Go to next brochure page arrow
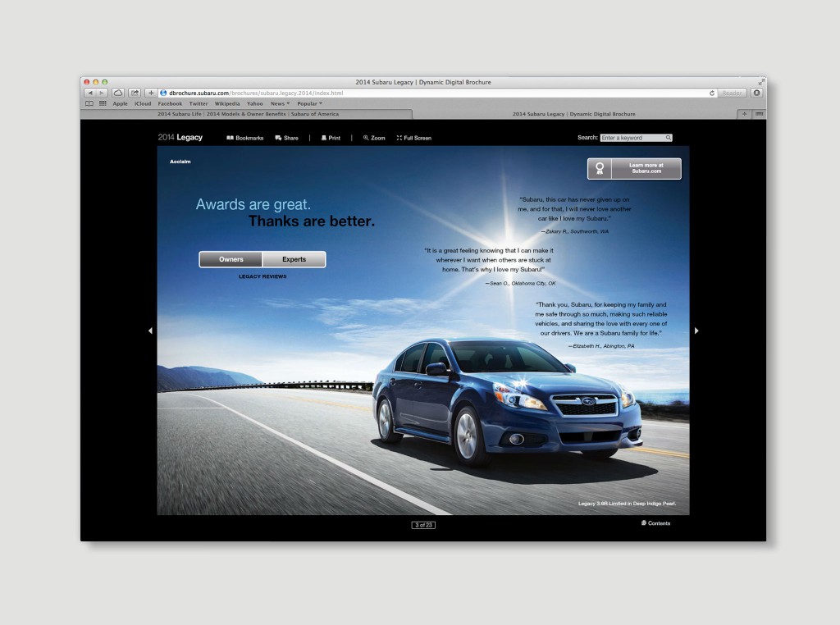The height and width of the screenshot is (625, 840). pos(696,331)
